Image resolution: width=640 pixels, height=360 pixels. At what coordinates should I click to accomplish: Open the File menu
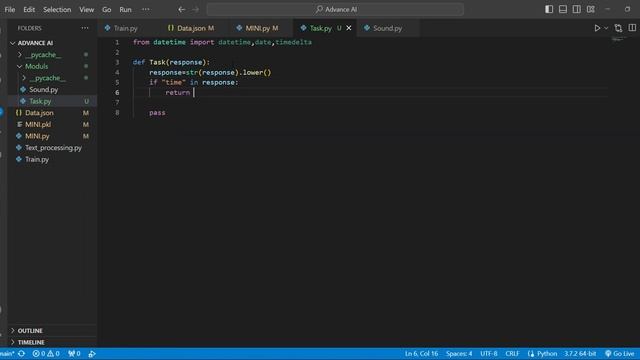click(x=10, y=9)
